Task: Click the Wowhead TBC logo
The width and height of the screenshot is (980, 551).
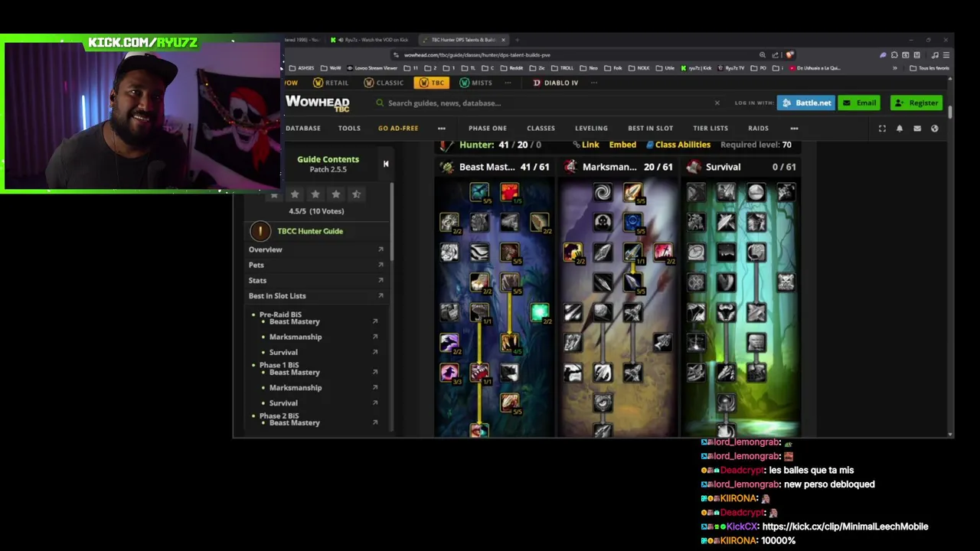Action: click(318, 103)
